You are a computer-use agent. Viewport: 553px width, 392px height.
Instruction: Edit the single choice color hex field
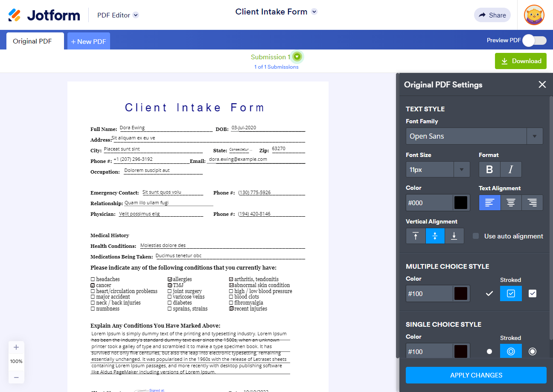click(429, 351)
